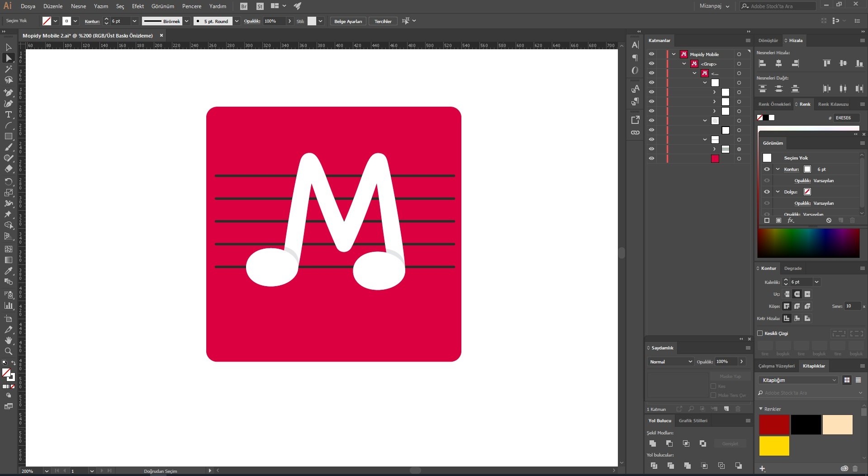Select the Selection tool arrow
This screenshot has width=868, height=476.
pos(9,47)
